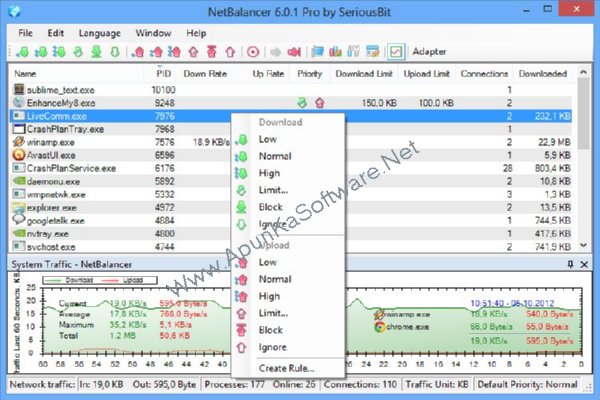Screen dimensions: 600x400
Task: Sort by the Download Limit column header
Action: (364, 74)
